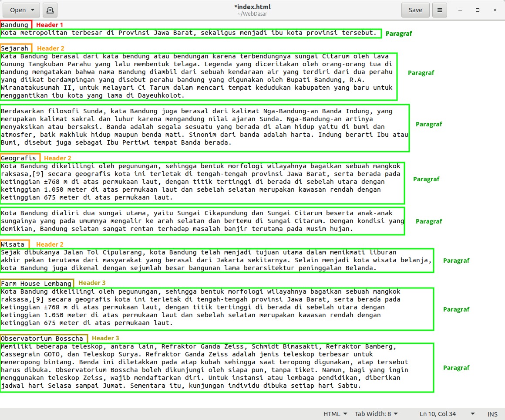
Task: Click the *index.html window title
Action: coord(252,7)
